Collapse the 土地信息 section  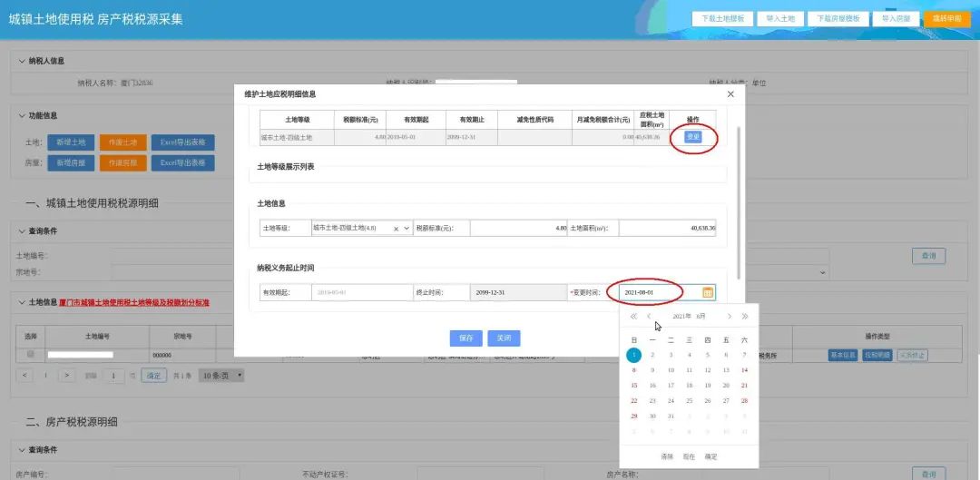22,302
